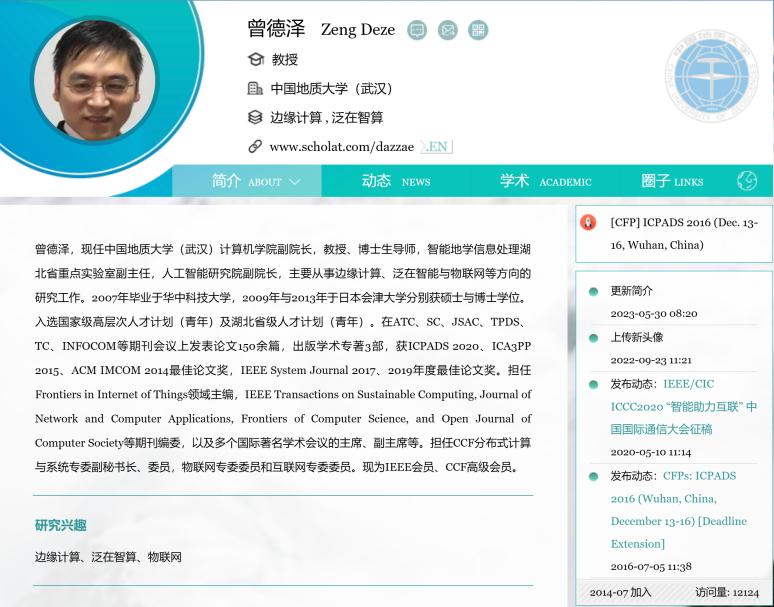The height and width of the screenshot is (607, 774).
Task: Click the building icon beside 中国地质大学
Action: tap(255, 88)
